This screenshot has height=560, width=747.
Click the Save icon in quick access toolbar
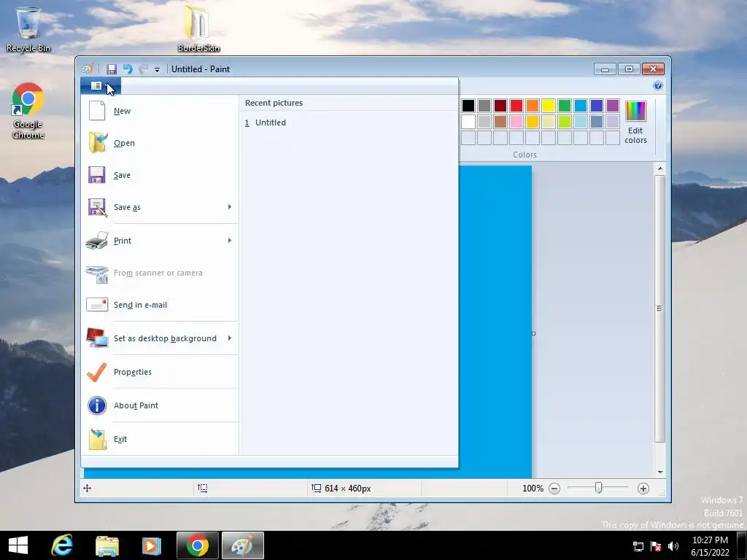pyautogui.click(x=112, y=69)
